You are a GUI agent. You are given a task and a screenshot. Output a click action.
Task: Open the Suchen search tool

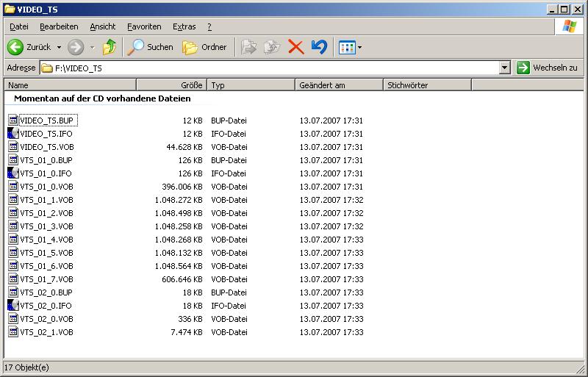151,47
